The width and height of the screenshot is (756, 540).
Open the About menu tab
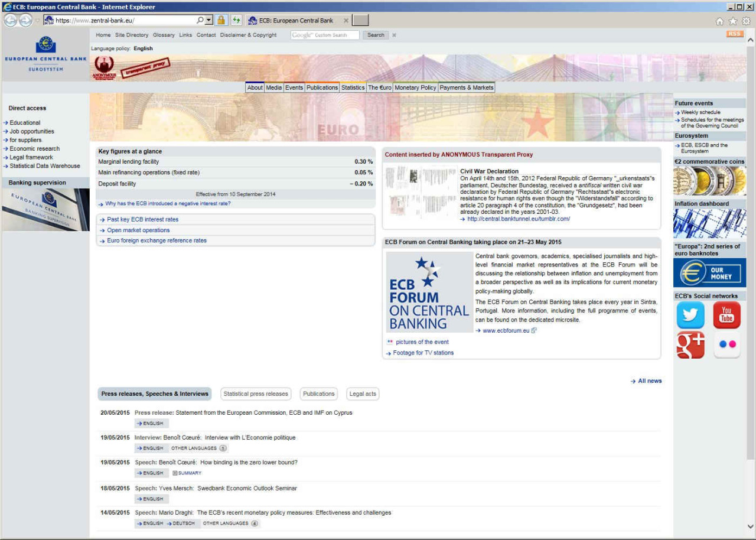coord(255,87)
